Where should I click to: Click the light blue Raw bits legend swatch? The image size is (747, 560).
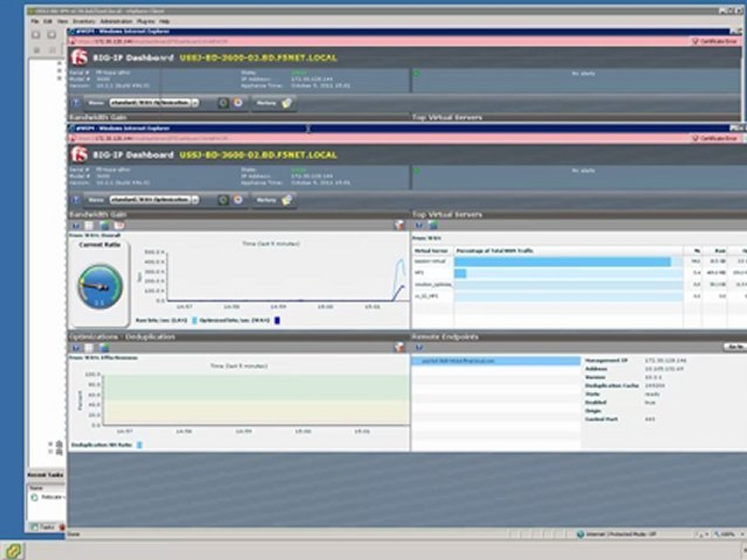(x=195, y=321)
